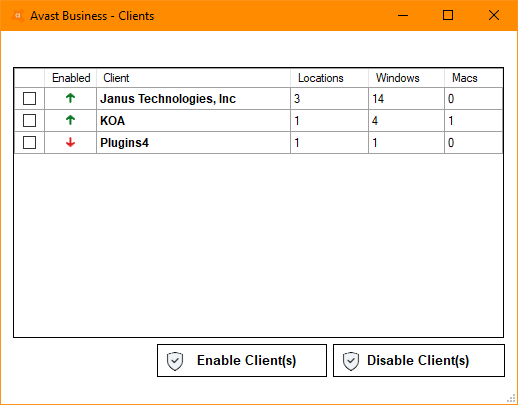Click the green up arrow in KOA row
Screen dimensions: 518x405
point(70,120)
